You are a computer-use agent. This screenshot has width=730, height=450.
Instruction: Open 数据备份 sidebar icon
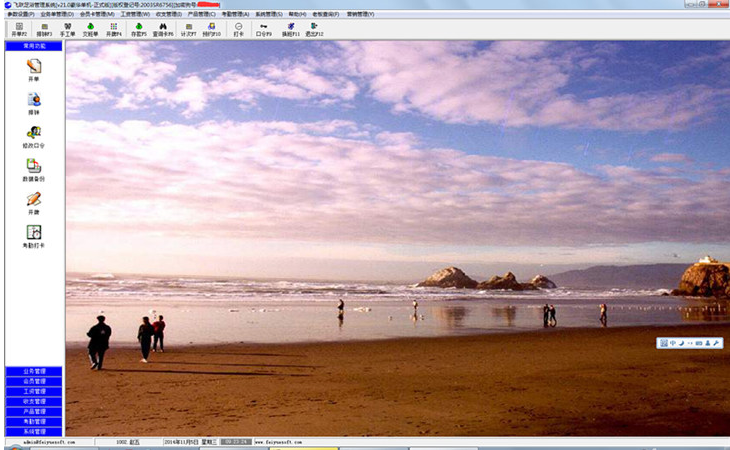34,170
